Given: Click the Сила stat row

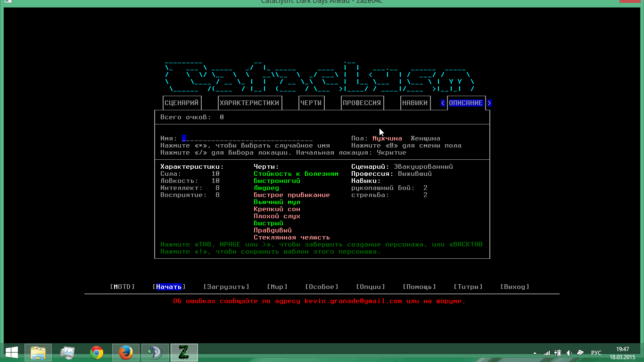Looking at the screenshot, I should 190,174.
